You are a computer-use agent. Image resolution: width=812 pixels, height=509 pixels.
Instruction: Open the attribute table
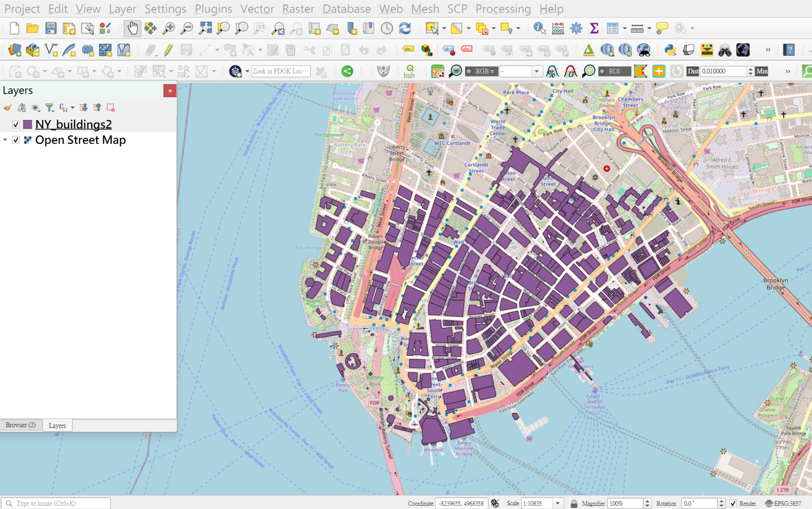tap(612, 28)
